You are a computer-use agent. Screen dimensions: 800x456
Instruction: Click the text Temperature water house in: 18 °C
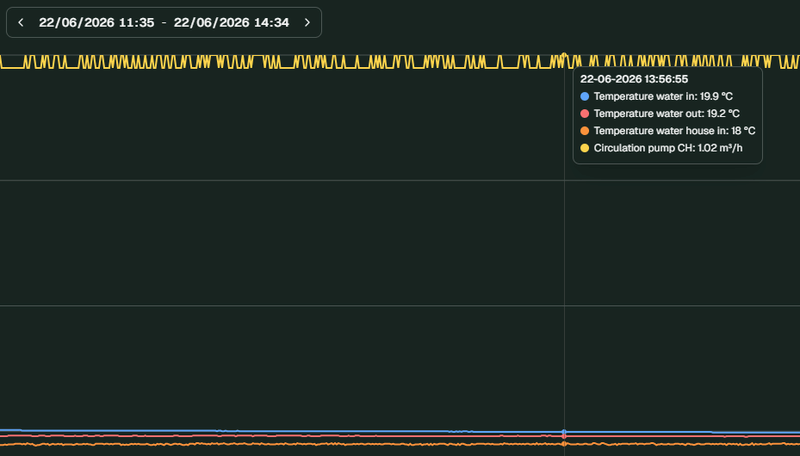(x=674, y=131)
